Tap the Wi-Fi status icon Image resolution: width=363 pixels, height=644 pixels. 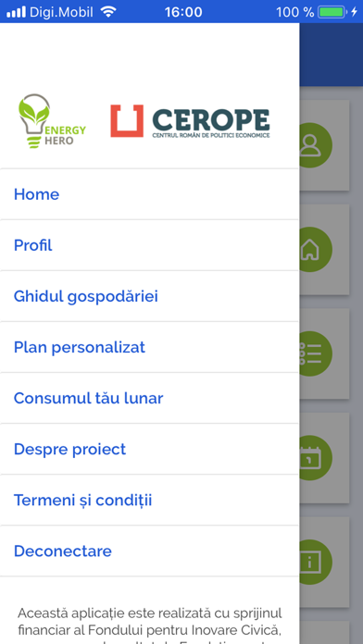pos(108,11)
